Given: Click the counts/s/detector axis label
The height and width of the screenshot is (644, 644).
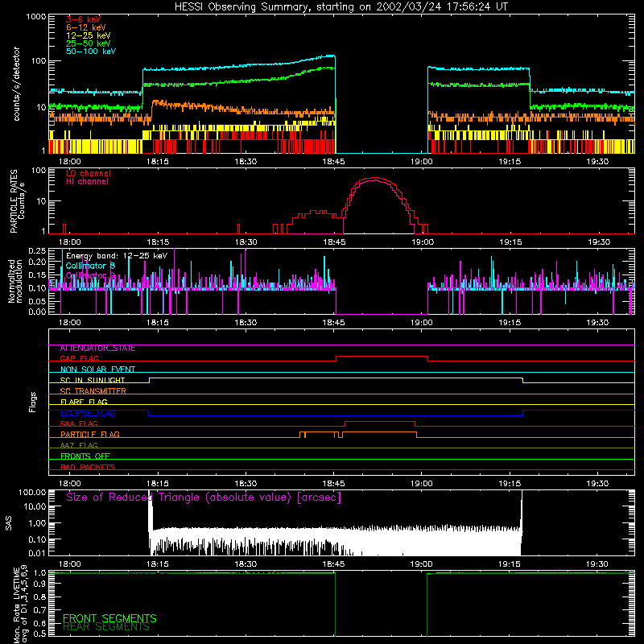Looking at the screenshot, I should tap(16, 84).
